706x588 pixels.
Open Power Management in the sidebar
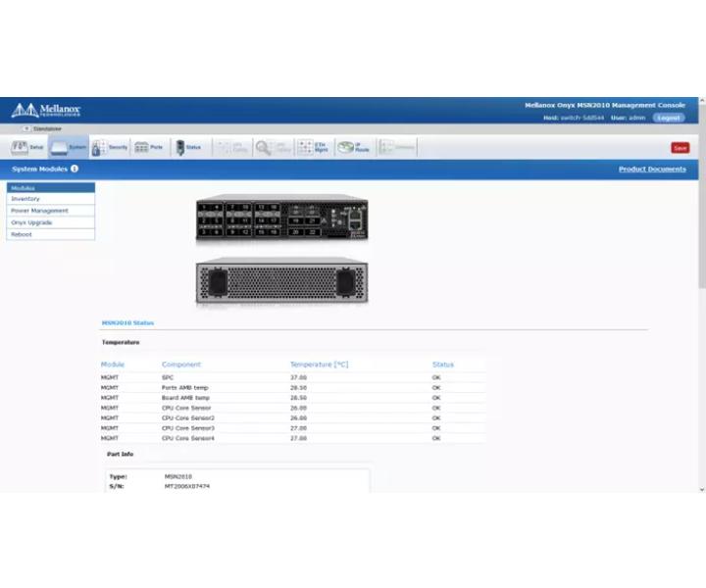pyautogui.click(x=51, y=211)
